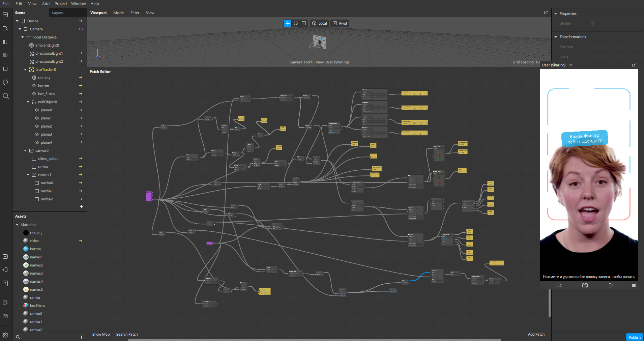
Task: Select the Scale manipulator tool in viewport
Action: 304,23
